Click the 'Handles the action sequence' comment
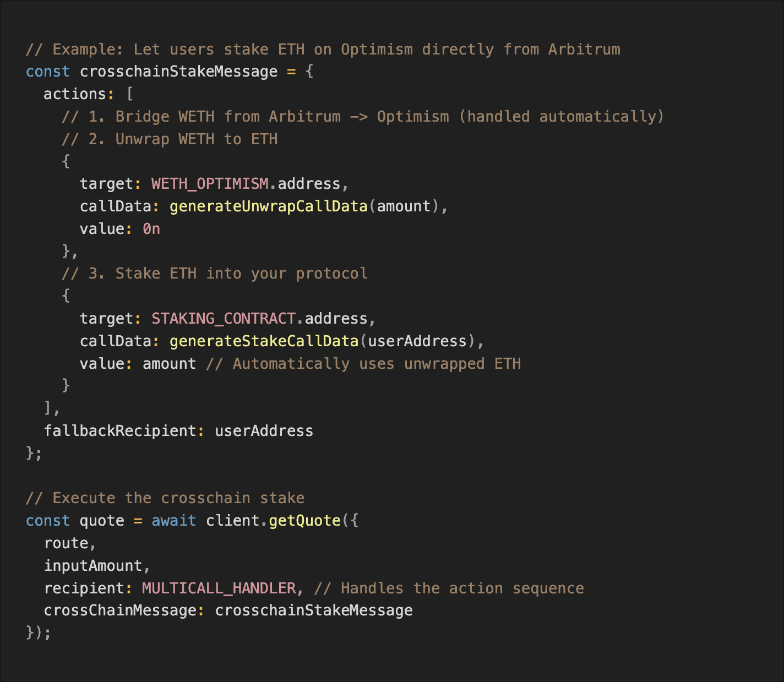This screenshot has height=682, width=784. point(449,588)
